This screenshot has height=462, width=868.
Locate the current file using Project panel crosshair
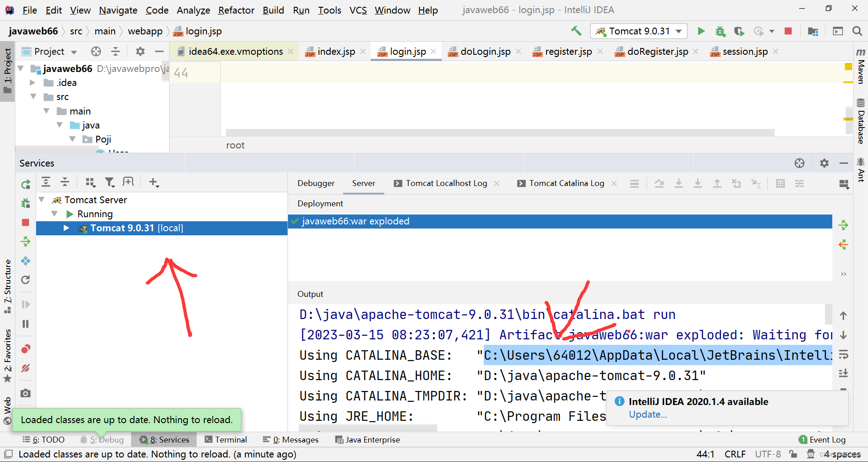click(96, 52)
